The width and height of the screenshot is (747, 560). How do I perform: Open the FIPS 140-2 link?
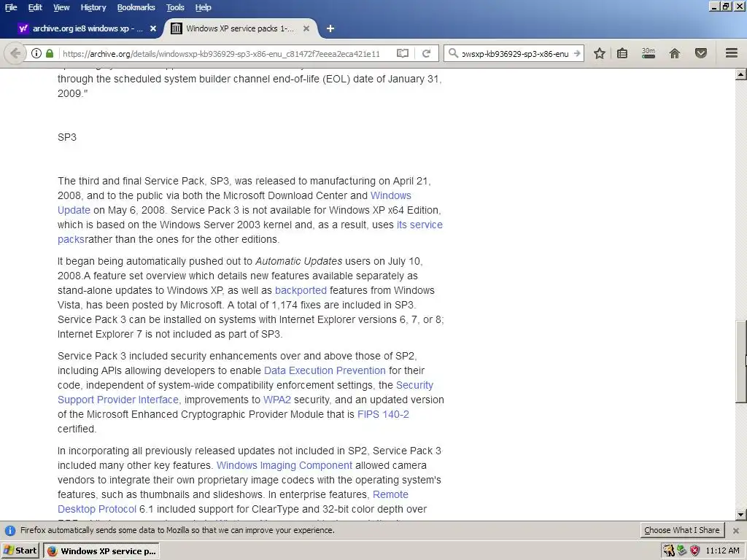383,414
